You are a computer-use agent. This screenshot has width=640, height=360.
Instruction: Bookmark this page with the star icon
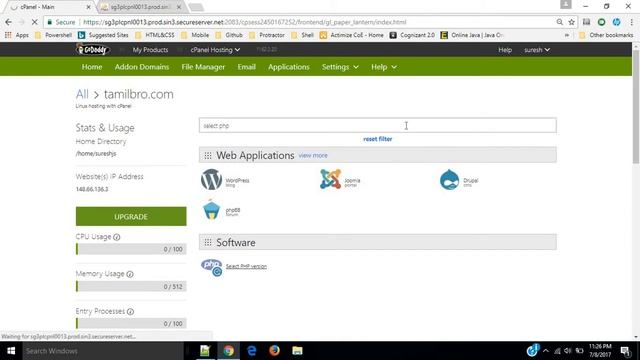point(571,22)
